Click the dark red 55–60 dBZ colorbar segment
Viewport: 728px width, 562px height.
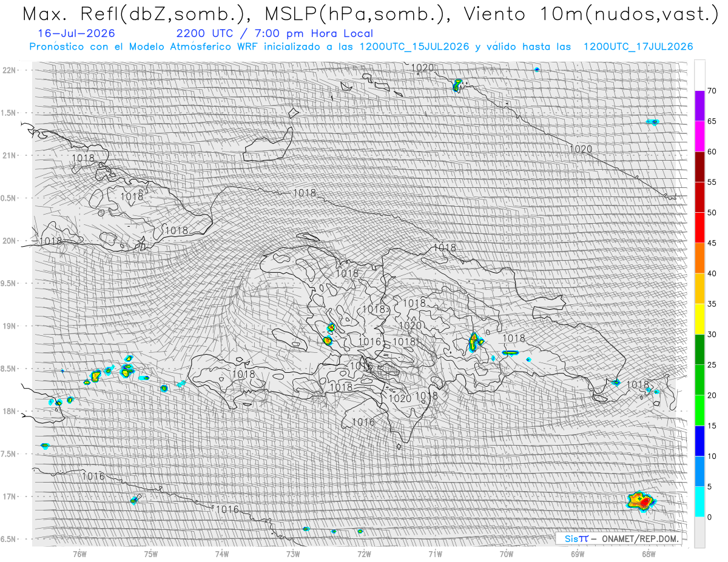[699, 167]
